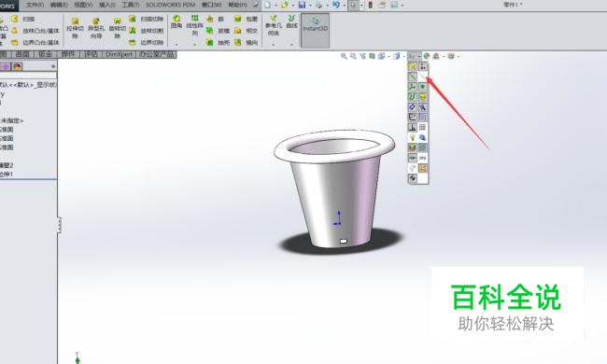This screenshot has height=364, width=607.
Task: Select 扫描切除 swept cut tool
Action: pos(147,19)
